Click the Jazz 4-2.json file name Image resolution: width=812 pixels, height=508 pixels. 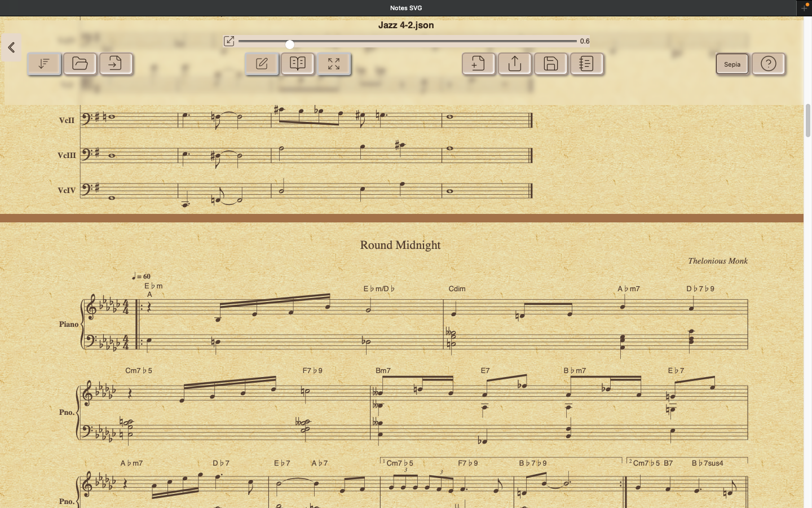[406, 25]
